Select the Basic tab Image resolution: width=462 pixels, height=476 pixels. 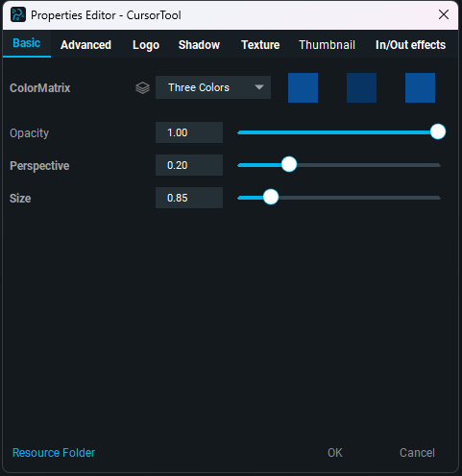pos(27,43)
